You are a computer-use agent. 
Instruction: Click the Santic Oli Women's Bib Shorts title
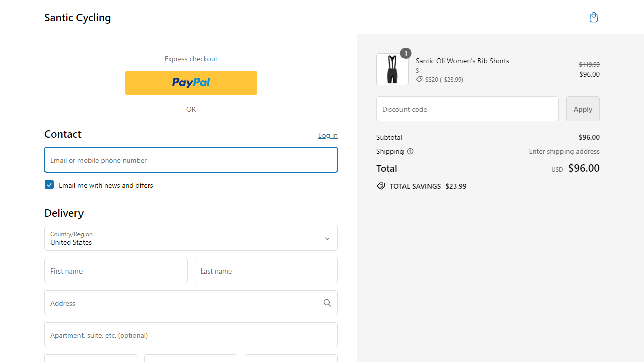click(x=462, y=61)
